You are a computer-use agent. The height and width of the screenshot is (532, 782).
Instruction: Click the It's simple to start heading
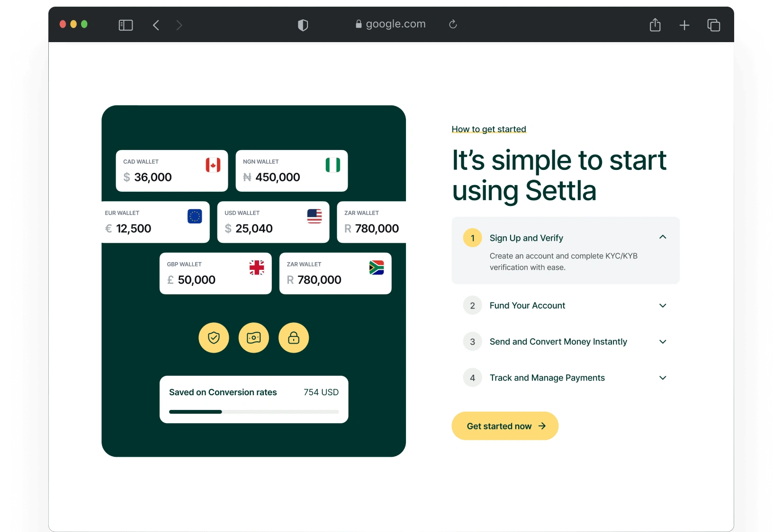(559, 175)
